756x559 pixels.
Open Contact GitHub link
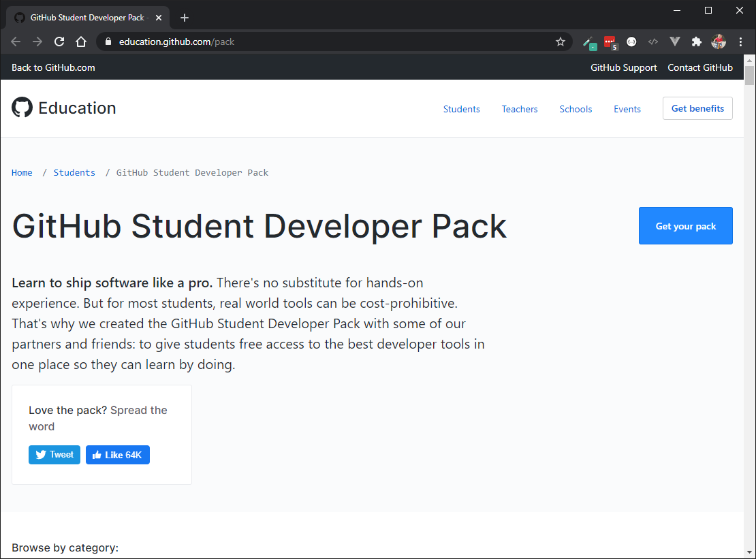point(700,67)
